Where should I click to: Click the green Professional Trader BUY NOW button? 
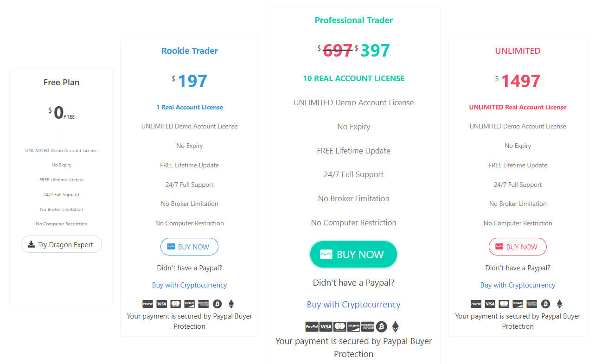(x=353, y=254)
